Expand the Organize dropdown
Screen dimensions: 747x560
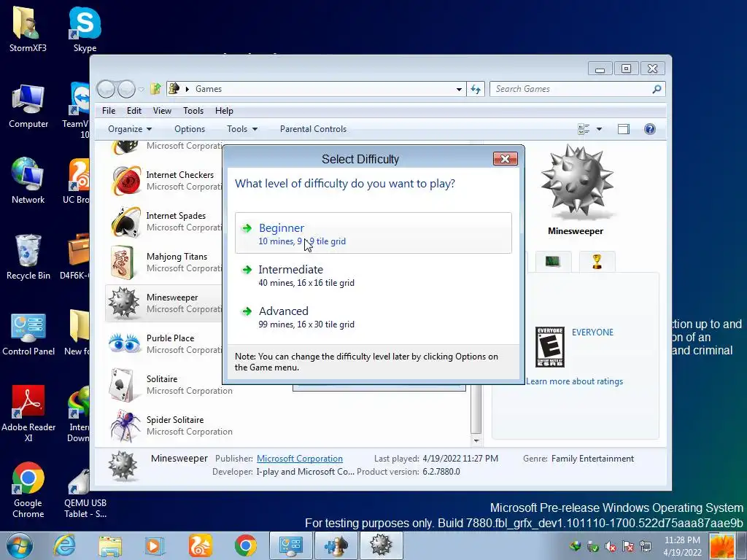tap(130, 129)
